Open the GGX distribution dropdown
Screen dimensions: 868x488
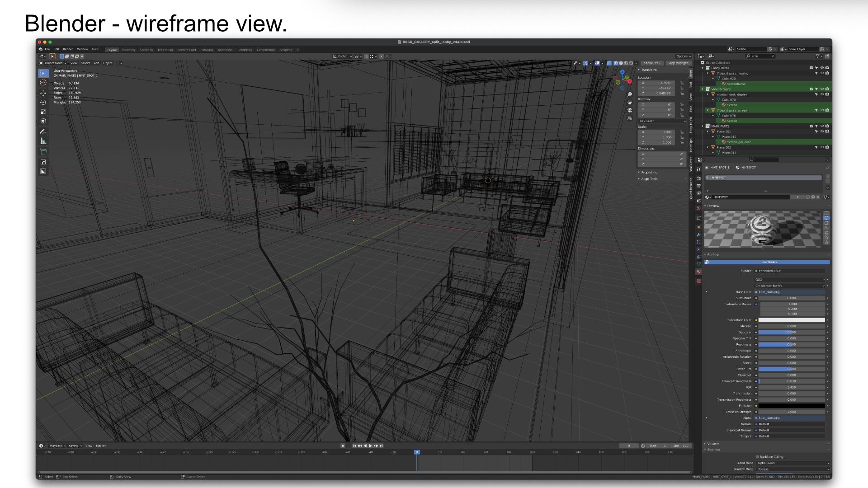tap(790, 280)
